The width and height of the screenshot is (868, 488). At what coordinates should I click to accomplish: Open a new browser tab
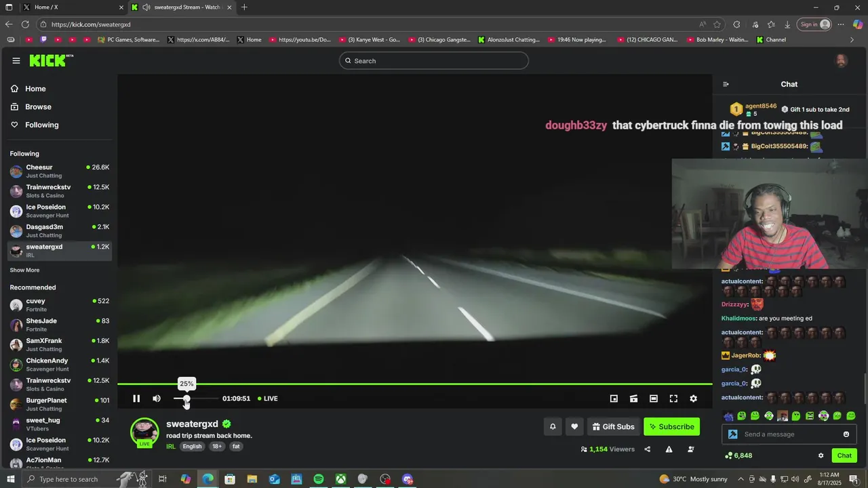click(x=244, y=7)
